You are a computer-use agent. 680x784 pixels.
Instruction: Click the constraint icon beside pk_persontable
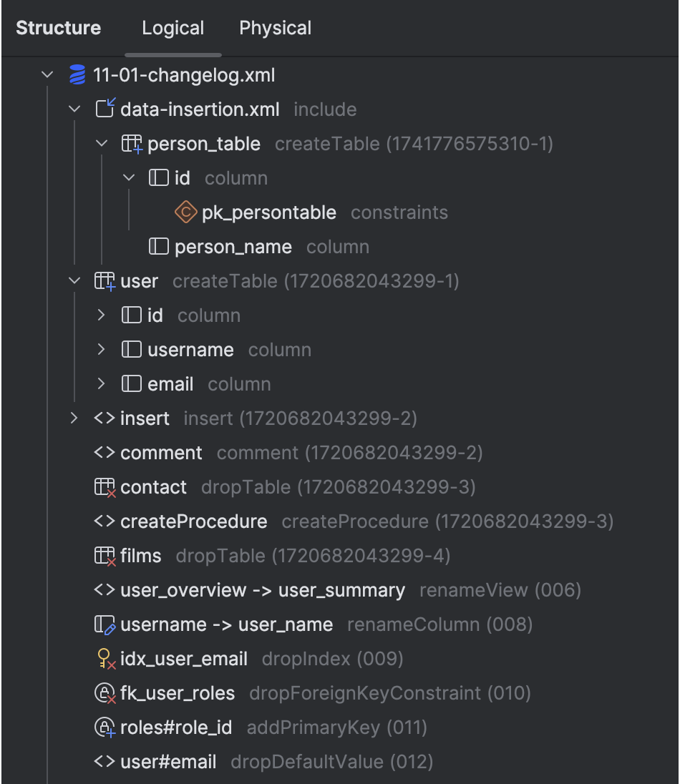point(185,212)
